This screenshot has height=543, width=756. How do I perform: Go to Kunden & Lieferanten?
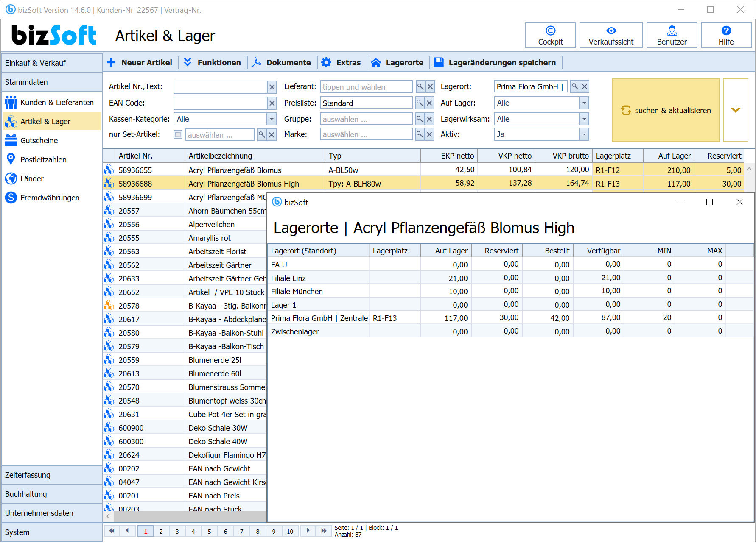tap(52, 102)
